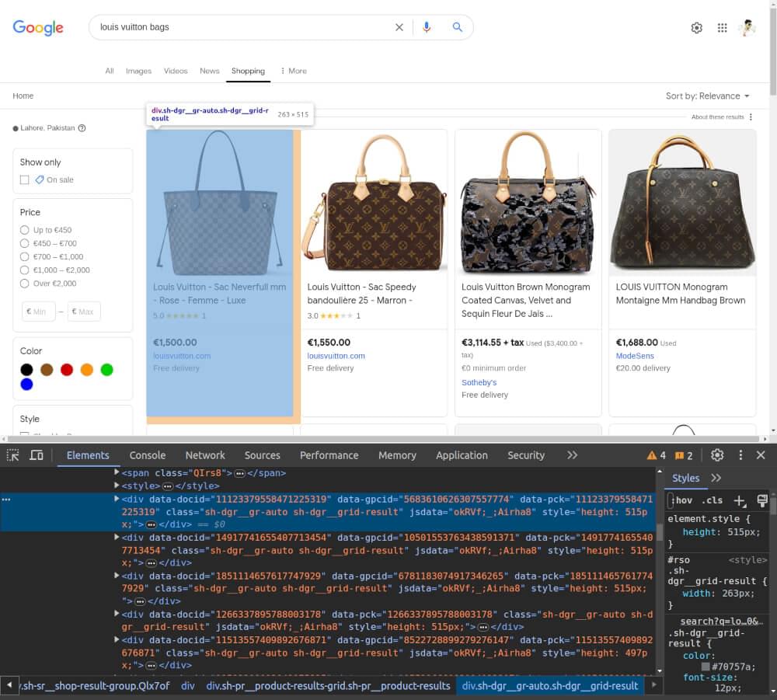Open the Google apps grid icon
The height and width of the screenshot is (700, 777).
(722, 27)
